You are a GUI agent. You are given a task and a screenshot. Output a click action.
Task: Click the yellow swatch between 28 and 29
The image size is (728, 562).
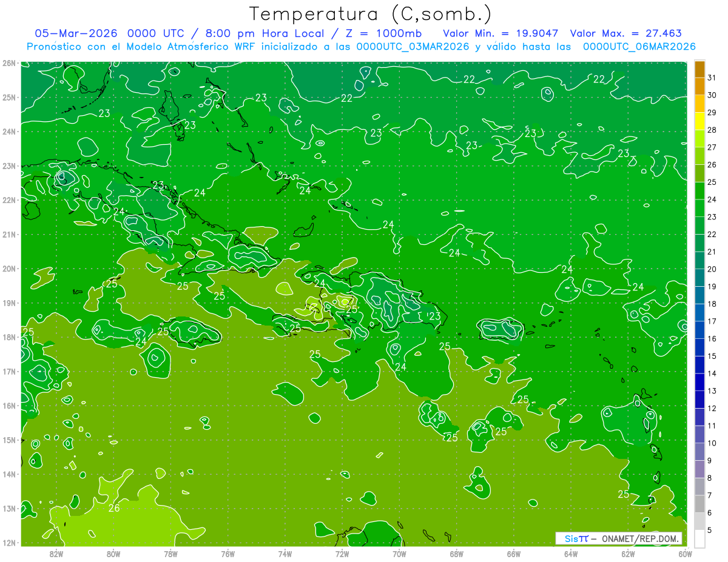699,121
